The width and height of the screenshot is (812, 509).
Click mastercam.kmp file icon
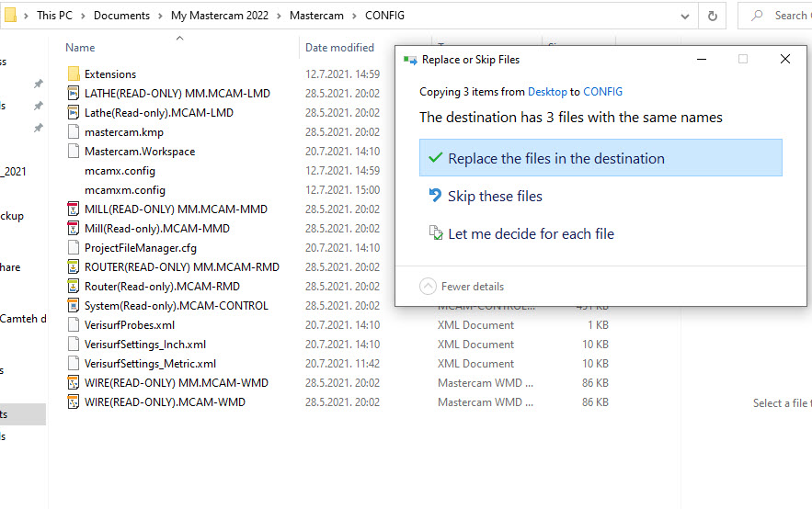[x=74, y=132]
